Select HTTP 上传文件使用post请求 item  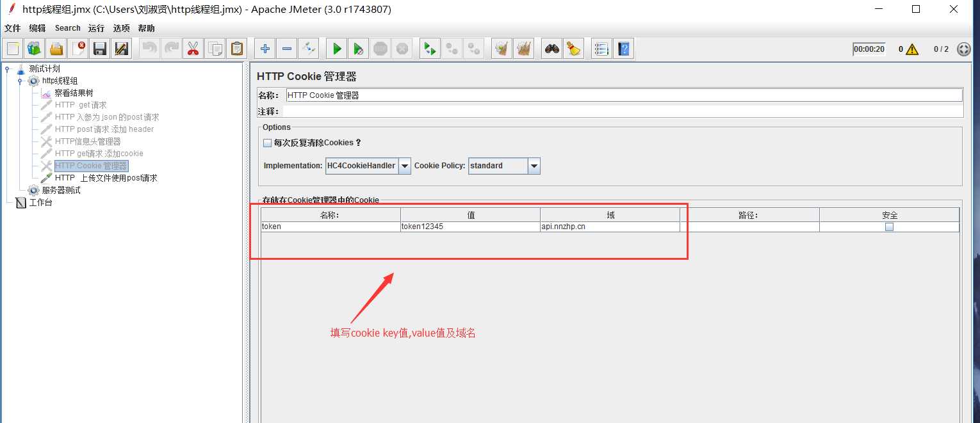click(x=106, y=178)
